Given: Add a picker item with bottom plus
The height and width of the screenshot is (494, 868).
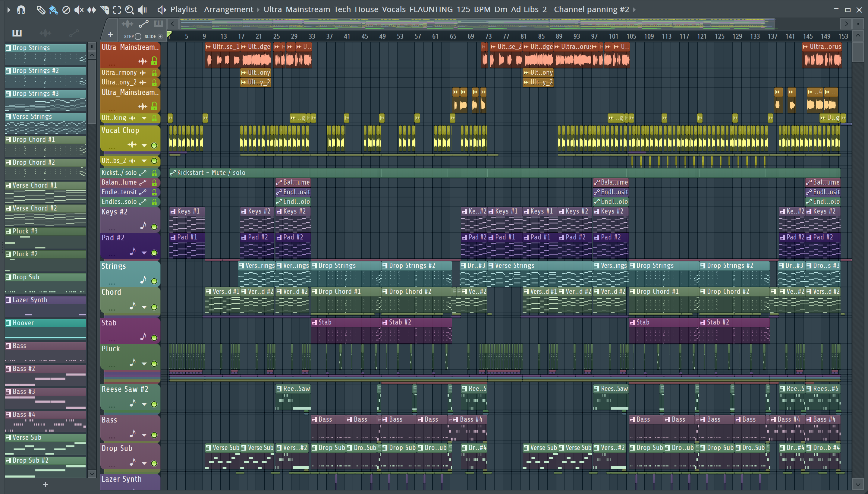Looking at the screenshot, I should pyautogui.click(x=46, y=484).
